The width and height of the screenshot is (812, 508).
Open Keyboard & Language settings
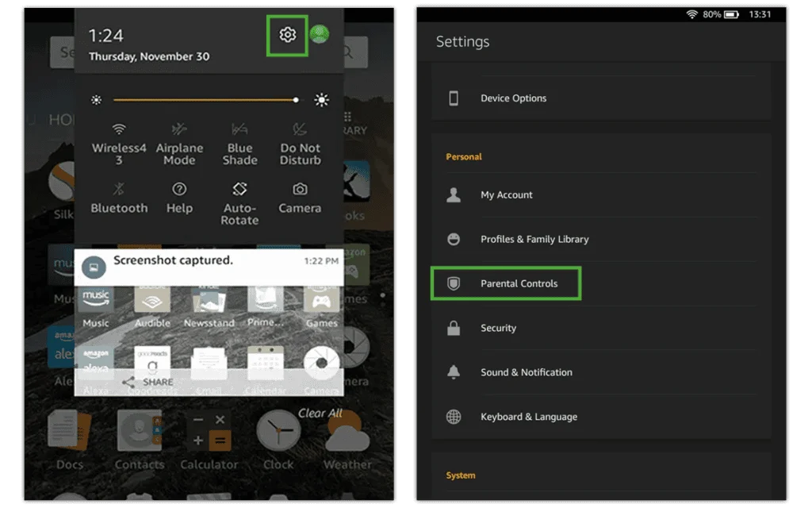[601, 417]
